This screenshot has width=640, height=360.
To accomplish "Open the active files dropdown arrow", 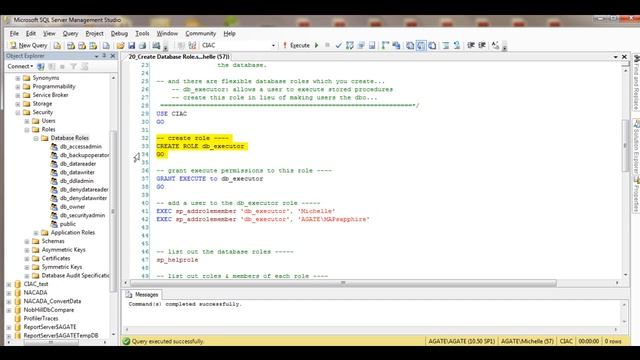I will pos(615,57).
